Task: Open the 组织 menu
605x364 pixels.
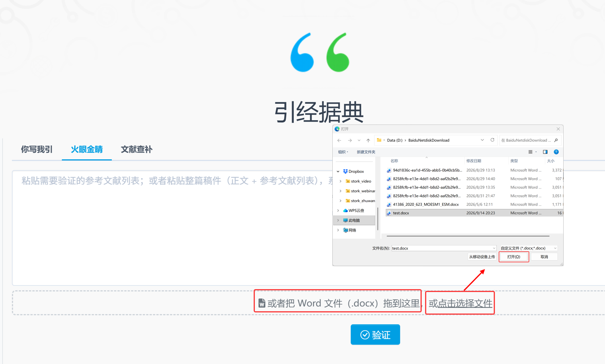Action: point(343,152)
